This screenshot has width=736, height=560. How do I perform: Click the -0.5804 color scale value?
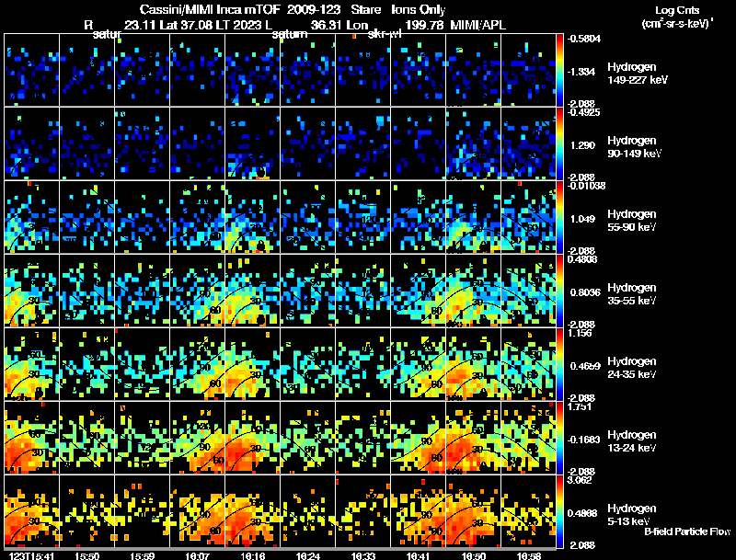coord(583,39)
